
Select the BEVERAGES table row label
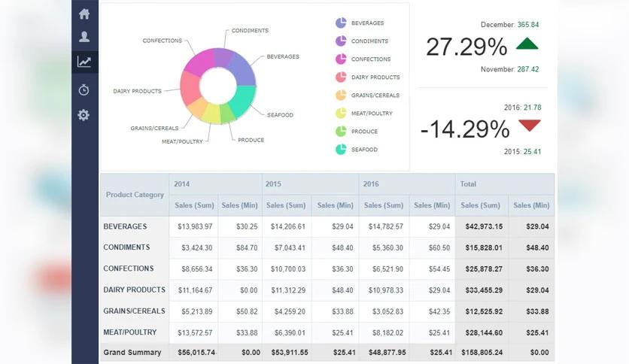point(125,226)
